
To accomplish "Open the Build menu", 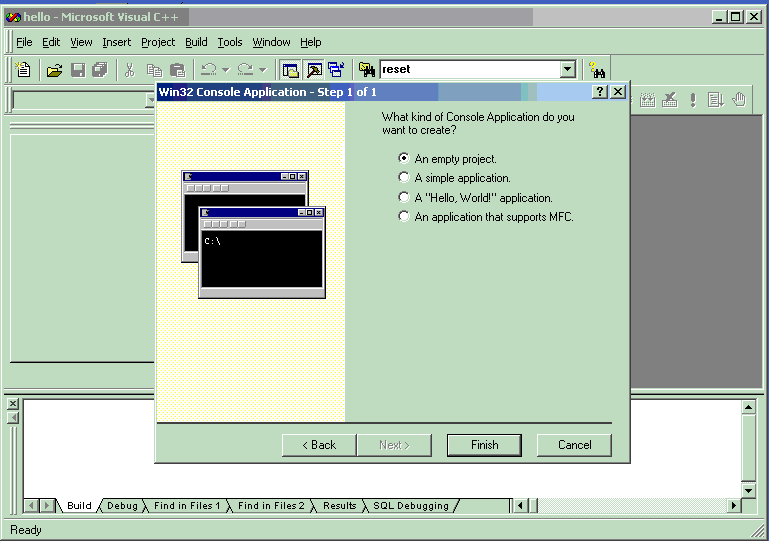I will [196, 42].
